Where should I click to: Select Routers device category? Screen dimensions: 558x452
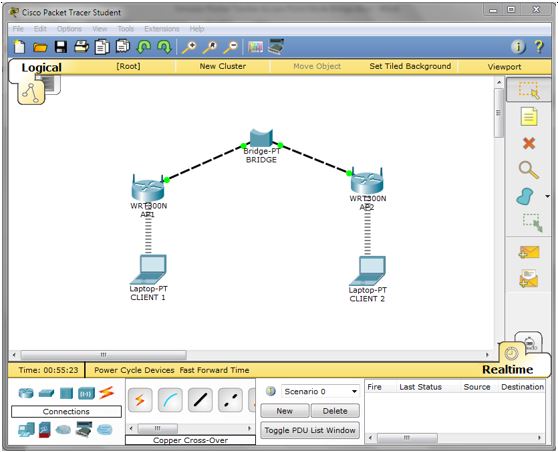(26, 393)
